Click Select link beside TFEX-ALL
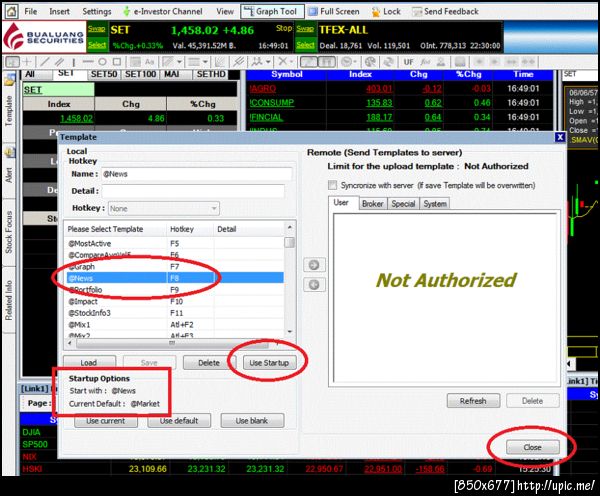 click(305, 45)
